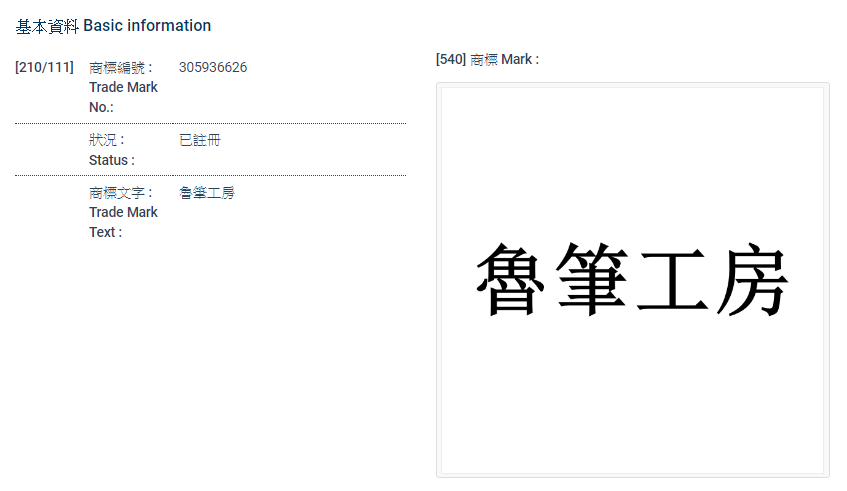
Task: Click the Trade Mark Text English label
Action: [x=123, y=222]
